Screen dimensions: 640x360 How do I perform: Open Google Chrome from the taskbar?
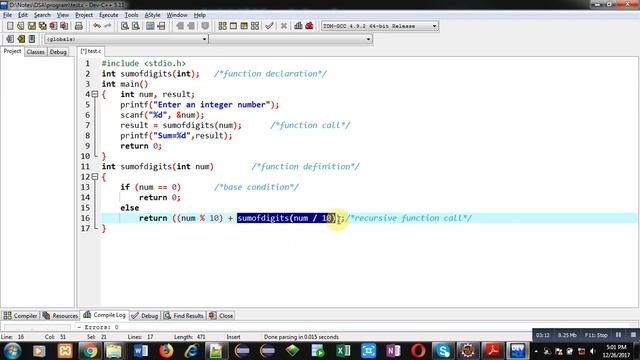(90, 351)
